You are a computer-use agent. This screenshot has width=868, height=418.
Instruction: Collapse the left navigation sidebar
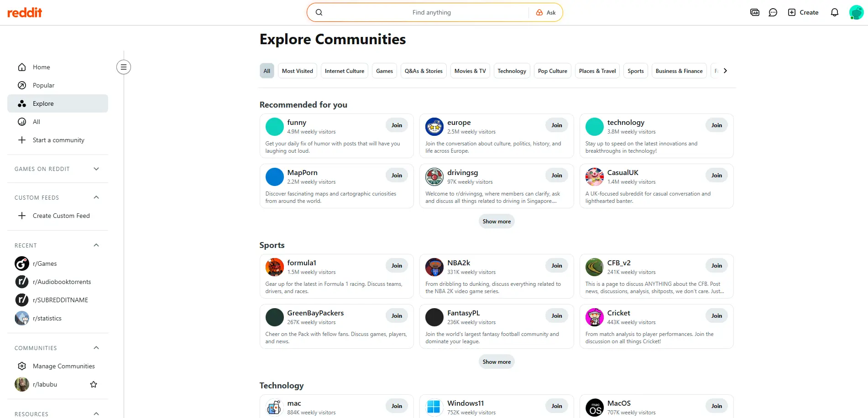[x=123, y=67]
